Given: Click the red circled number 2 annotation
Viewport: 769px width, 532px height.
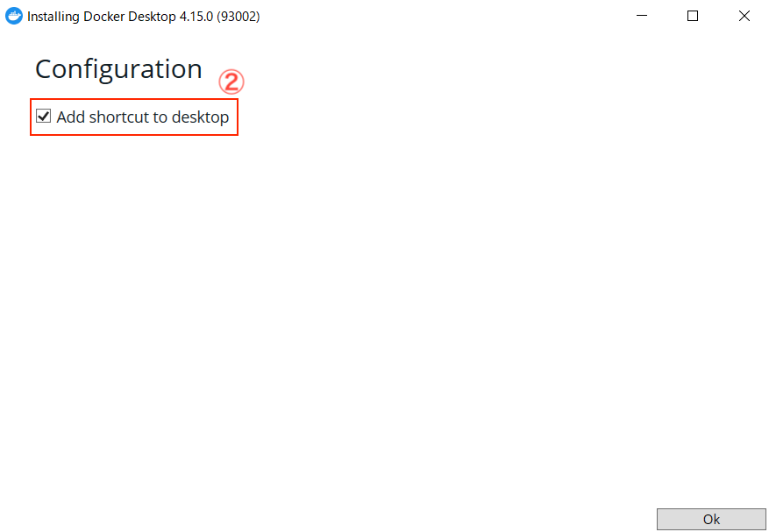Looking at the screenshot, I should [231, 82].
